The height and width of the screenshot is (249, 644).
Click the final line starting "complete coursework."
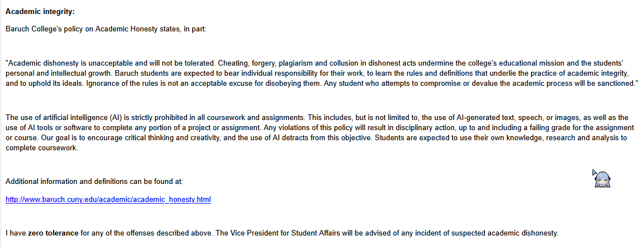[42, 148]
